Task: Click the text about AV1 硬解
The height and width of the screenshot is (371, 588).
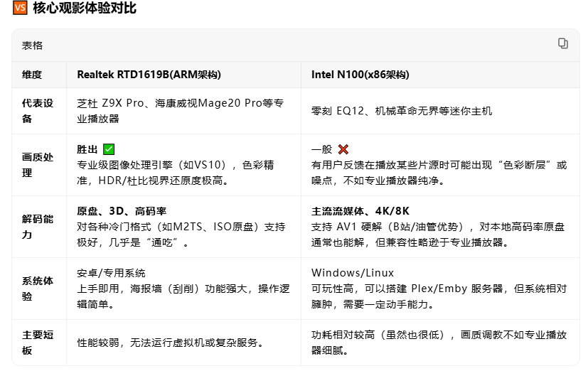Action: coord(438,235)
